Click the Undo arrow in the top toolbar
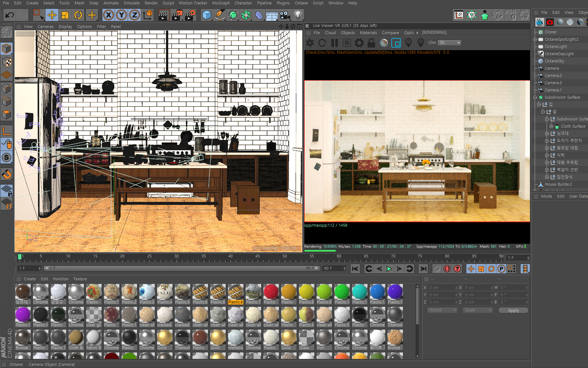Screen dimensions: 588x368 (x=9, y=15)
